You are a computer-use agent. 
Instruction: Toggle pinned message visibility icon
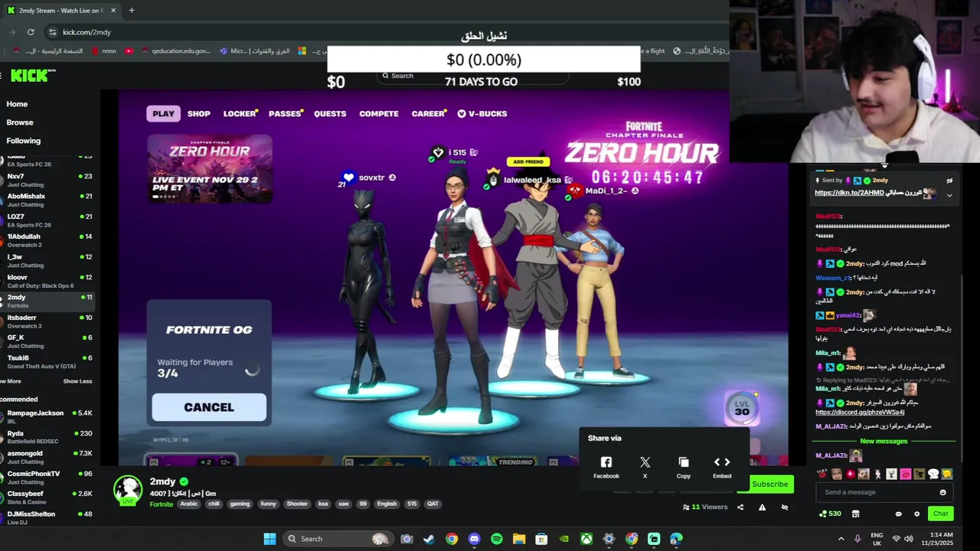(x=949, y=181)
